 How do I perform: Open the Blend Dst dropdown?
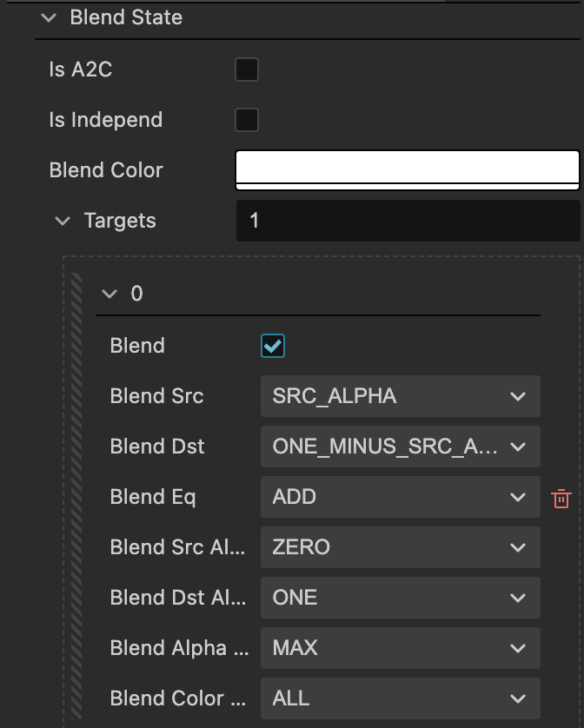click(x=400, y=447)
